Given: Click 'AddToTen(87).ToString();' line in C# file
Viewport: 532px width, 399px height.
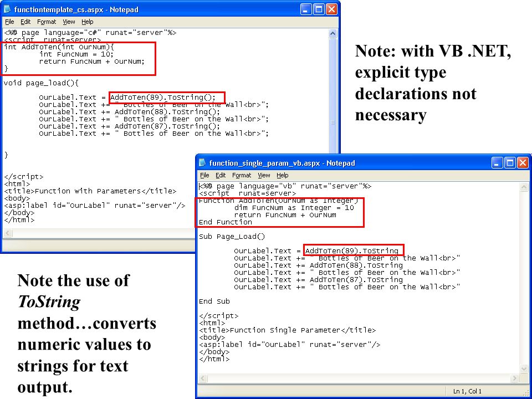Looking at the screenshot, I should [130, 126].
